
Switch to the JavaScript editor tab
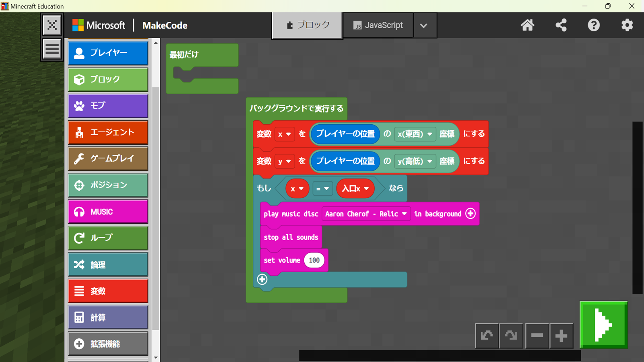[x=378, y=25]
